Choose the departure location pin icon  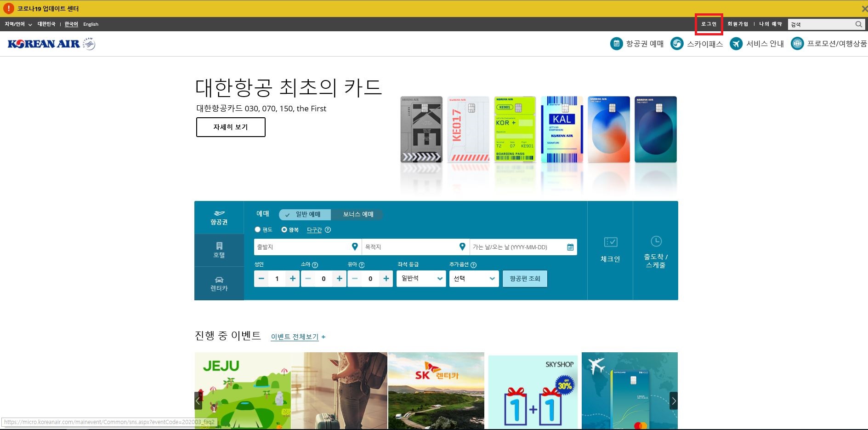[355, 247]
